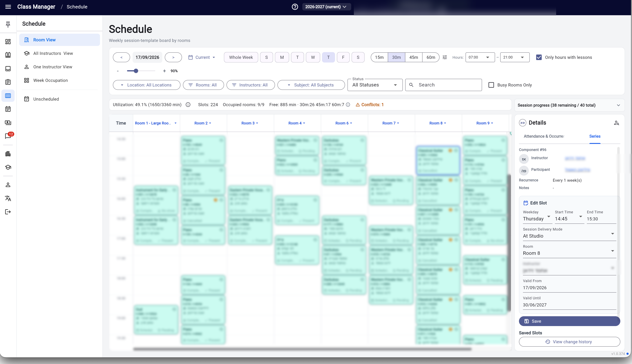Image resolution: width=632 pixels, height=364 pixels.
Task: Click utilization info icon
Action: click(x=188, y=105)
